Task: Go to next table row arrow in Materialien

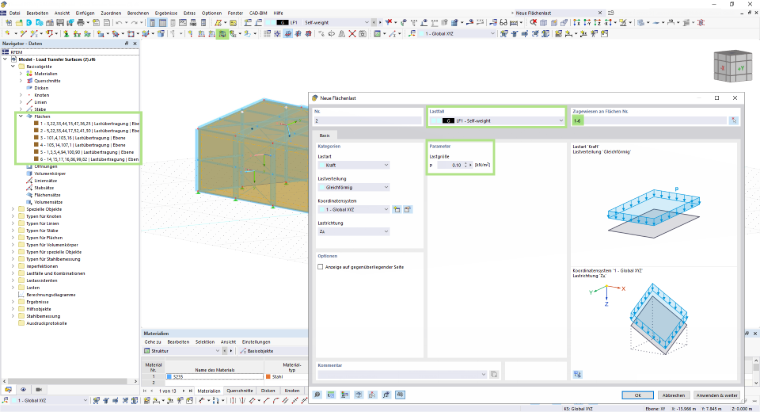Action: (184, 391)
